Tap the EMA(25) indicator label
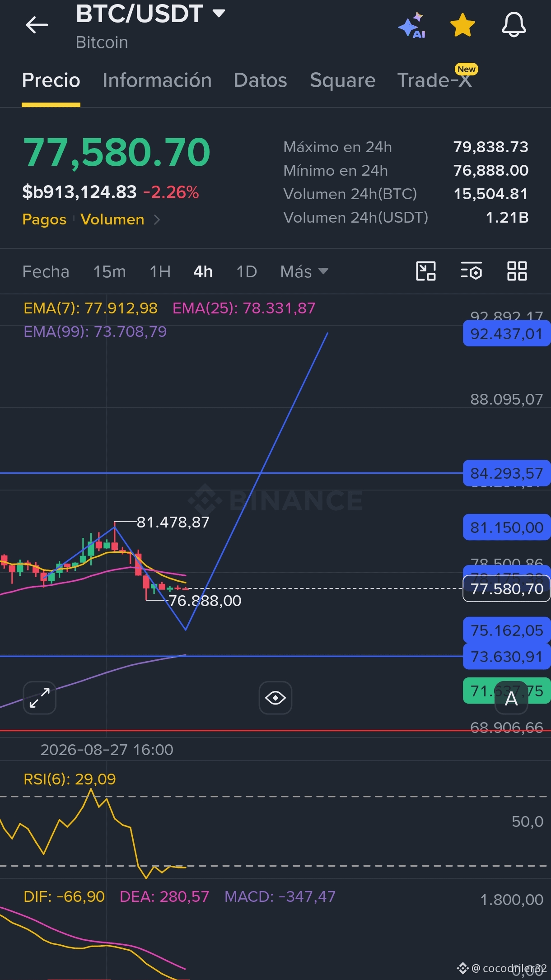This screenshot has height=980, width=551. [x=244, y=308]
